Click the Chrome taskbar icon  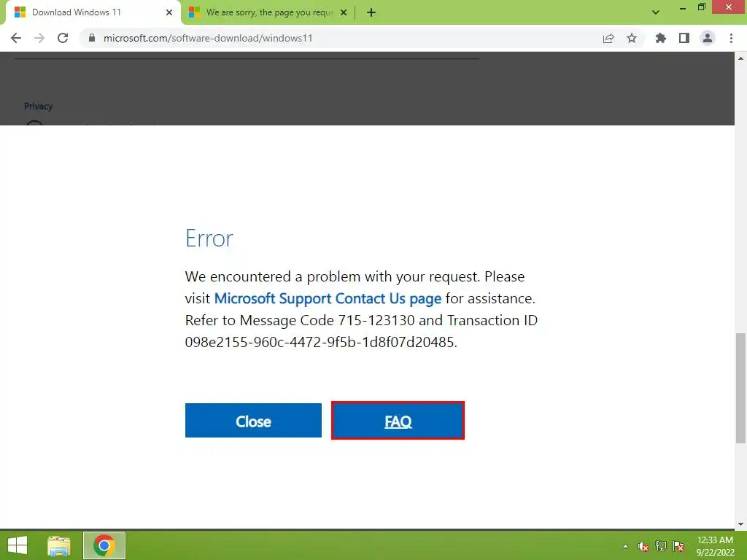pyautogui.click(x=104, y=545)
